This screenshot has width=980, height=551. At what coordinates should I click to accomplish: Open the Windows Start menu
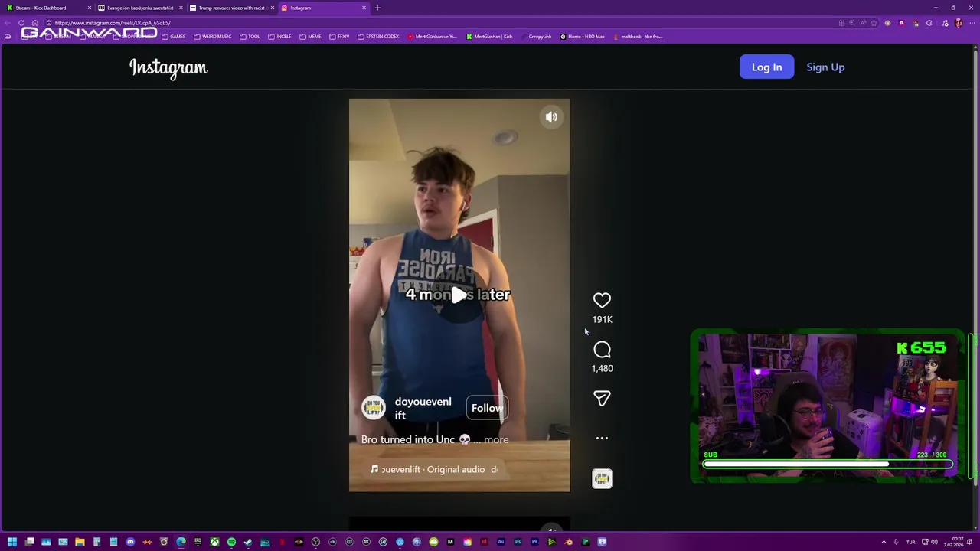[12, 542]
